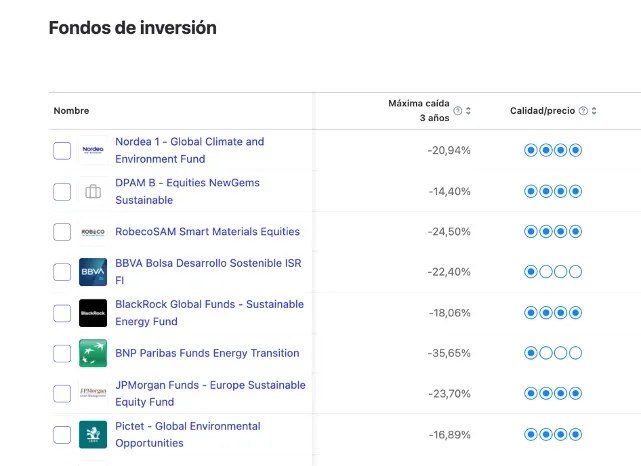The image size is (641, 466).
Task: Click the Nombre column header
Action: (x=71, y=111)
